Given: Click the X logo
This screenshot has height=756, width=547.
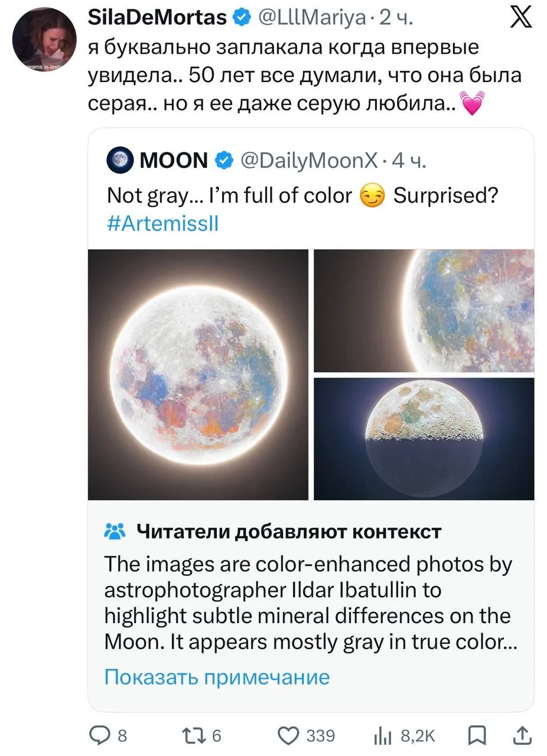Looking at the screenshot, I should pos(520,18).
